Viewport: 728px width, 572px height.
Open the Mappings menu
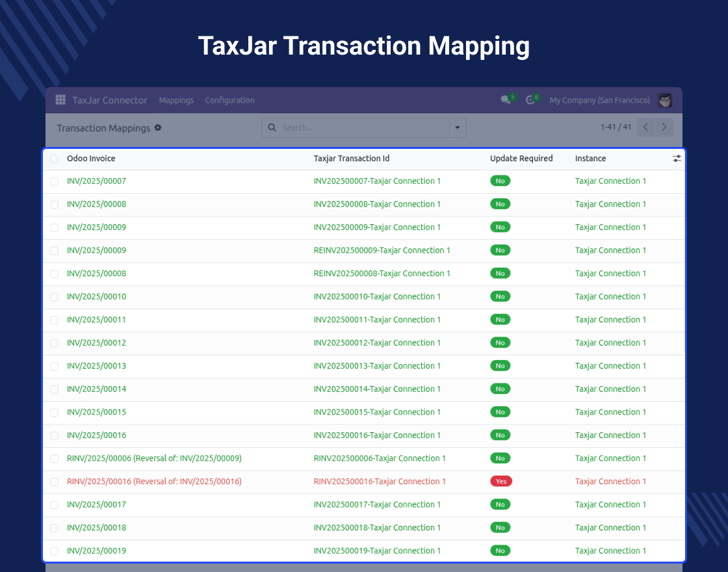[176, 100]
